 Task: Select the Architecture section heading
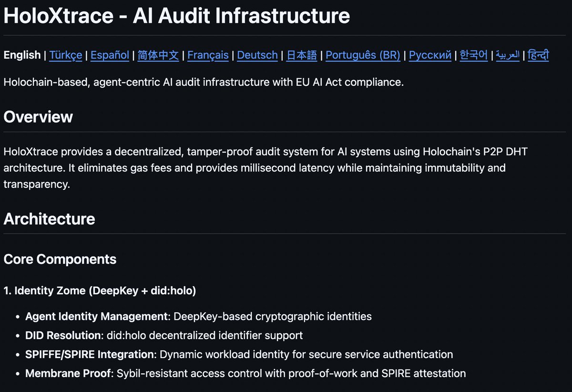49,219
